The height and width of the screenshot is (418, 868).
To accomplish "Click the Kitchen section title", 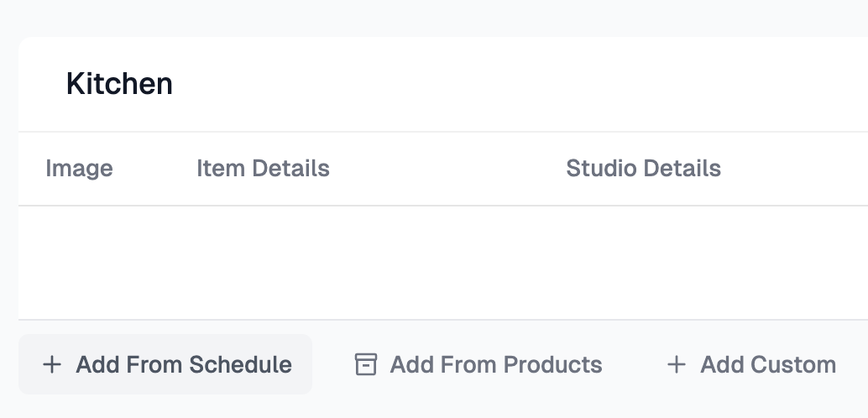I will click(119, 84).
